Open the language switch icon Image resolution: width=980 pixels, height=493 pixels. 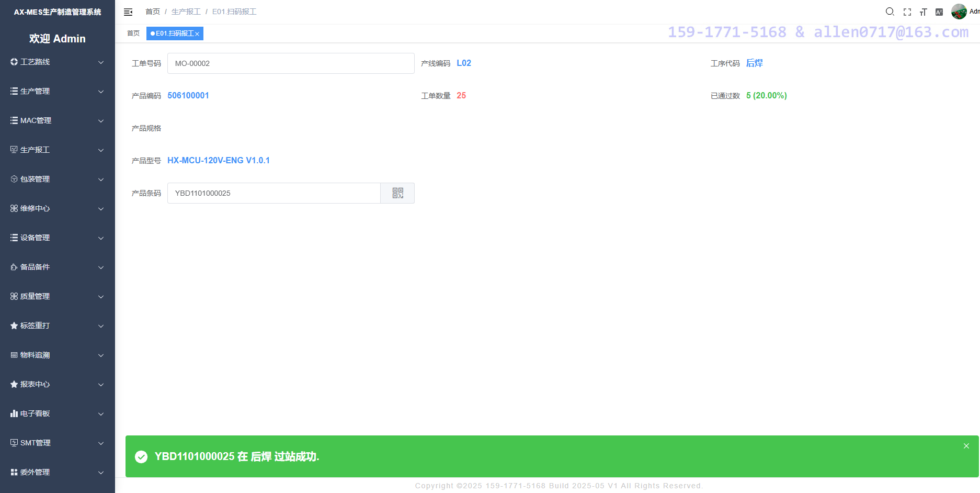click(x=939, y=12)
